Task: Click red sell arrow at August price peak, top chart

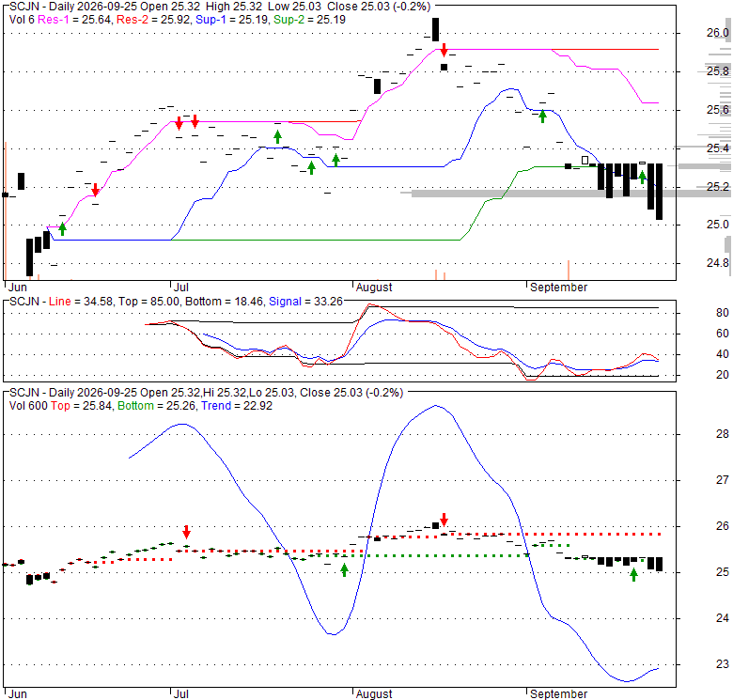Action: [x=444, y=50]
